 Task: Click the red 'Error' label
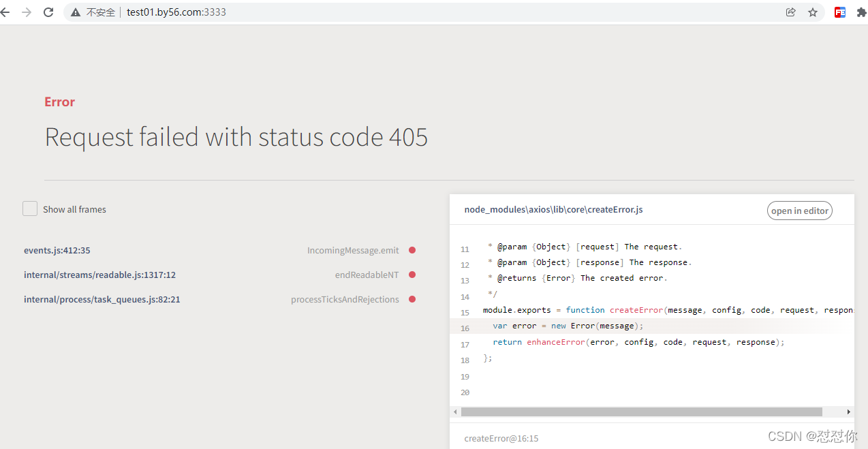(x=60, y=102)
